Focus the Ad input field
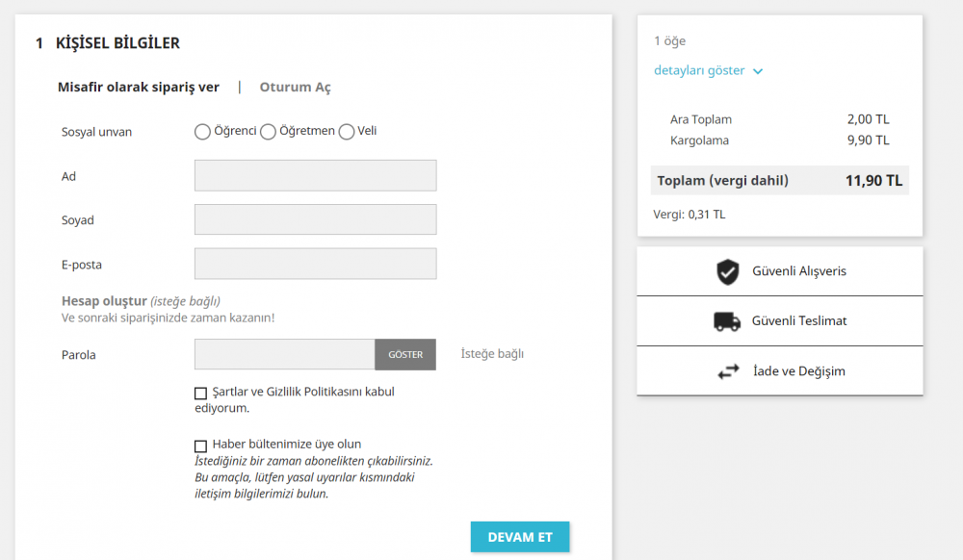Image resolution: width=963 pixels, height=560 pixels. pos(316,175)
